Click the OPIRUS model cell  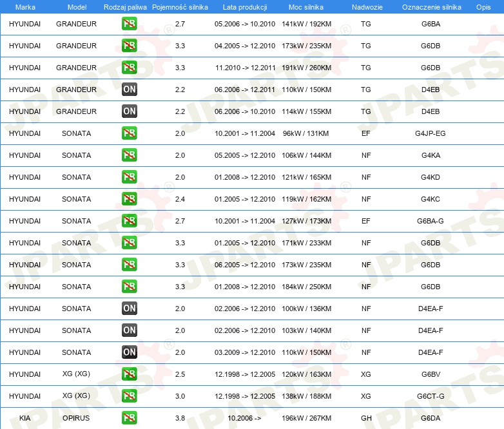tap(76, 418)
